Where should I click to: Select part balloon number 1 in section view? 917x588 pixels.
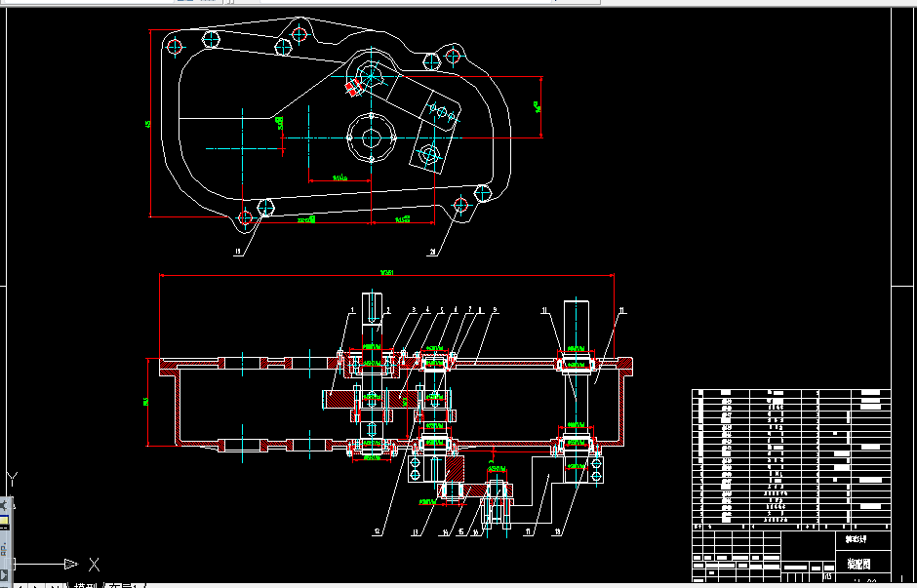[x=352, y=310]
